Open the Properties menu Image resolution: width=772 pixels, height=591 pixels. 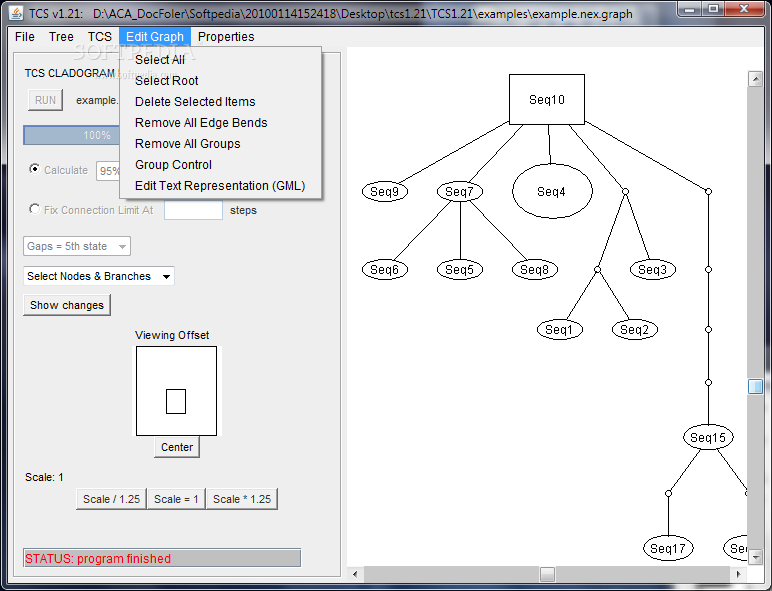click(x=226, y=37)
